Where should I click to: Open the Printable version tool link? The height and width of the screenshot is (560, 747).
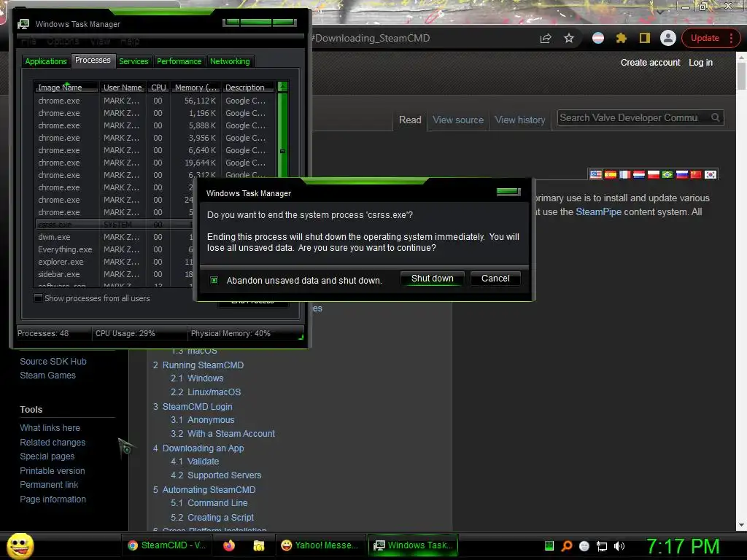click(x=53, y=471)
